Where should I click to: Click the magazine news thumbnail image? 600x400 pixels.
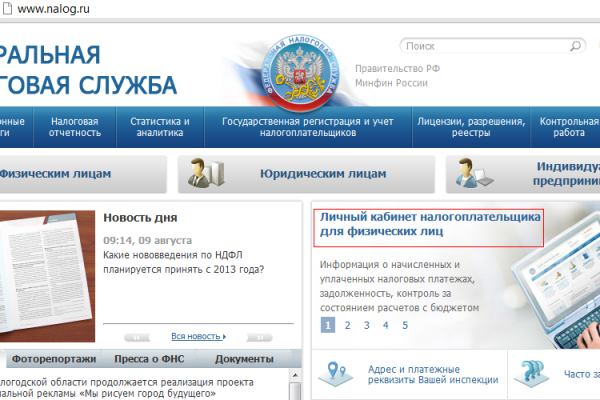[47, 276]
